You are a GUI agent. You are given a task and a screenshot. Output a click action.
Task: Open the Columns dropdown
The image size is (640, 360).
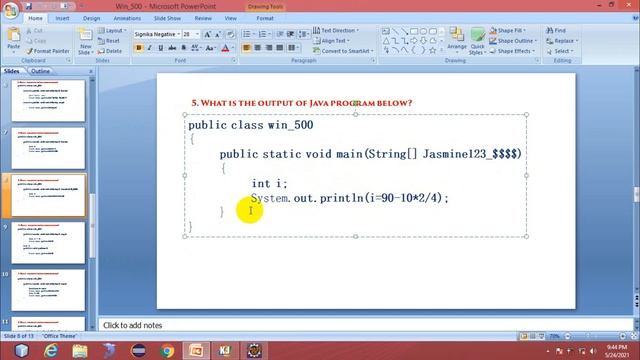point(293,48)
